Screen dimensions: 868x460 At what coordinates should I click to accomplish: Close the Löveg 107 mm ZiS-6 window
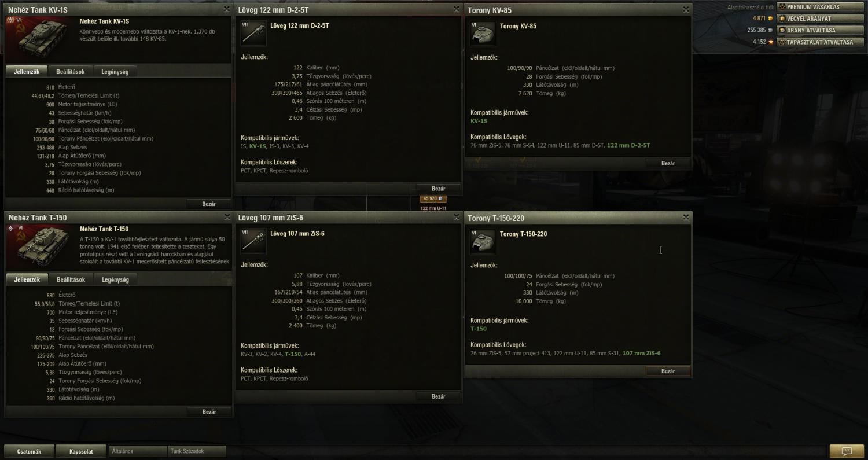(x=457, y=218)
